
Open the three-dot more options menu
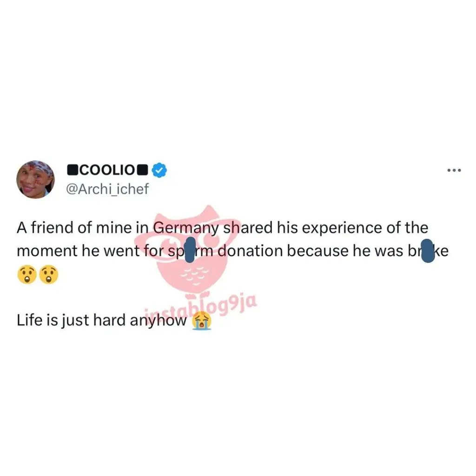click(x=454, y=170)
